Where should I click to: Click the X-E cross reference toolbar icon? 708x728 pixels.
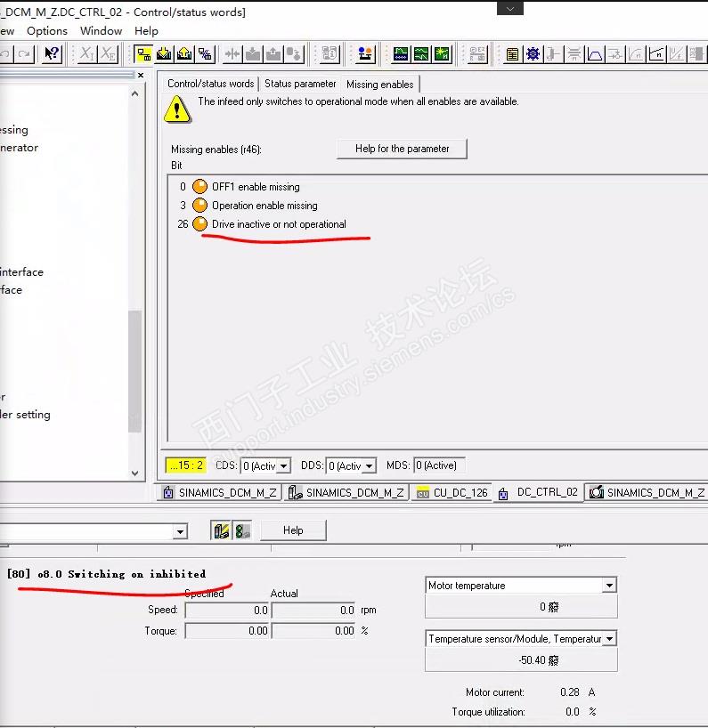pos(109,54)
